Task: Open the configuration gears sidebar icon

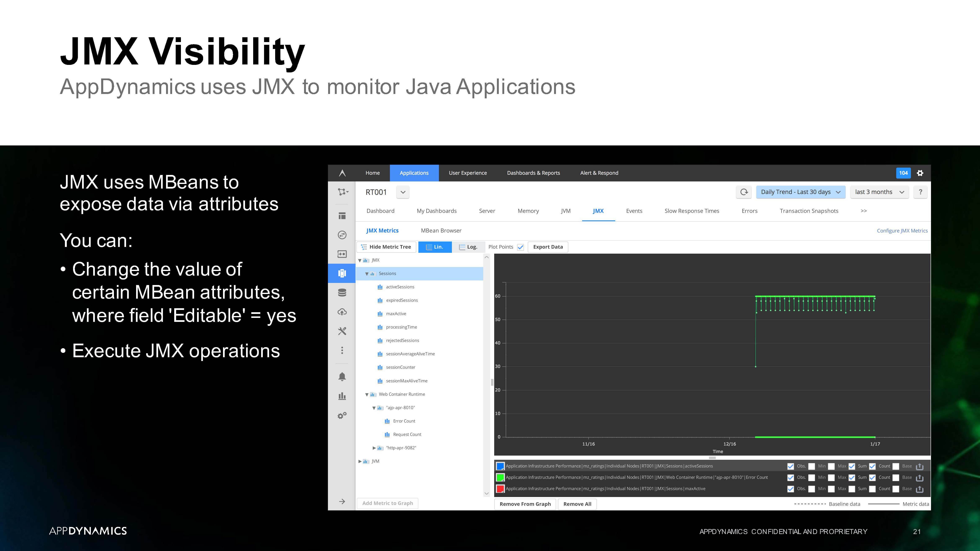Action: pos(342,415)
